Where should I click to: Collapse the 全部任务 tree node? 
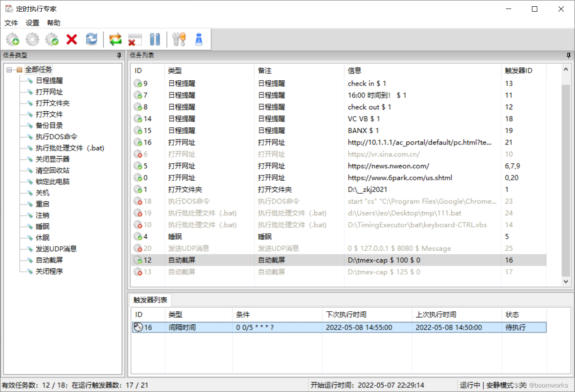(x=9, y=70)
